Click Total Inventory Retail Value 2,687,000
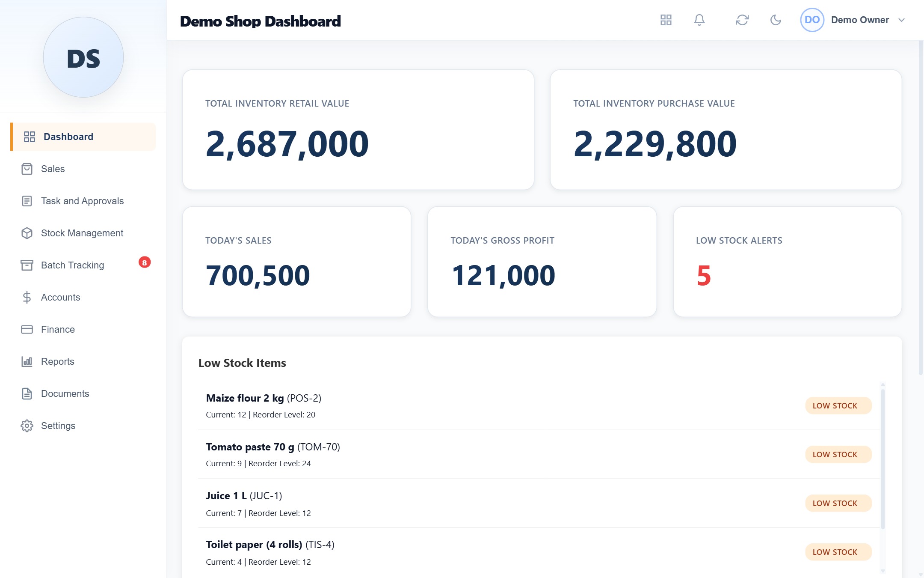Viewport: 924px width, 578px height. 287,144
